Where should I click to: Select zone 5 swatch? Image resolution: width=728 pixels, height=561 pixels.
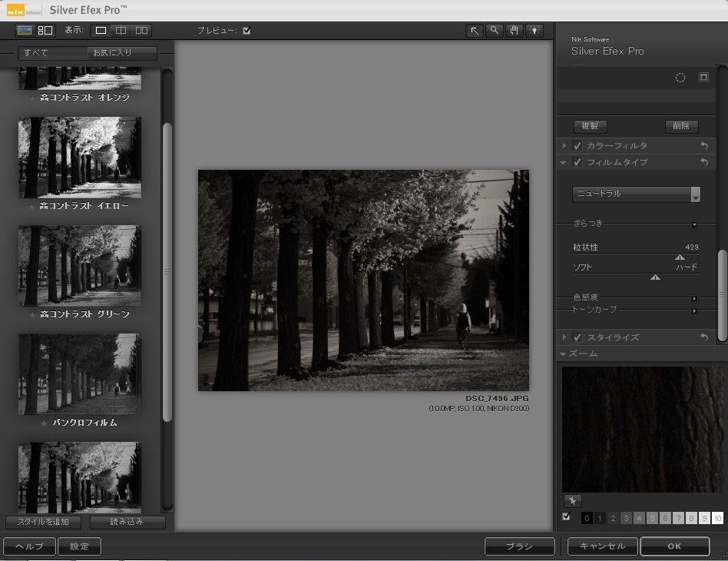click(x=652, y=518)
